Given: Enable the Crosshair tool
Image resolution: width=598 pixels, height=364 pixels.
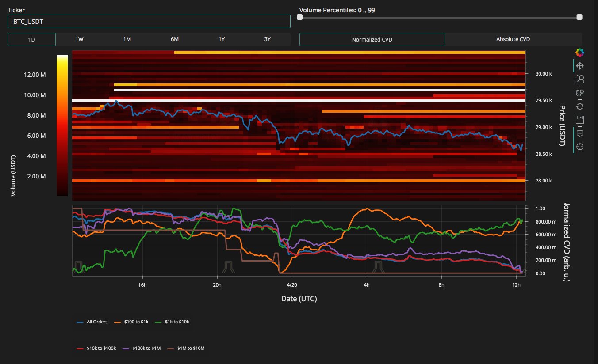Looking at the screenshot, I should 579,146.
